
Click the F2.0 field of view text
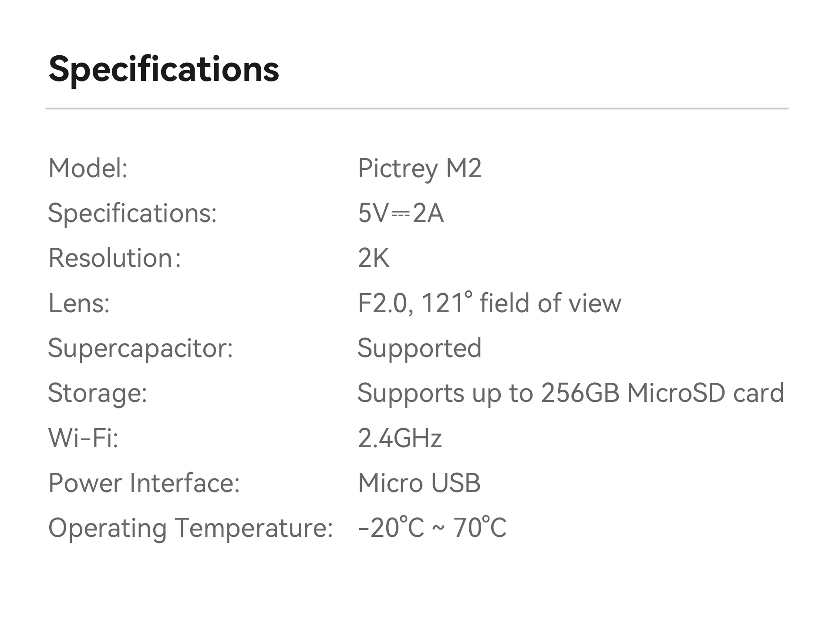pyautogui.click(x=489, y=303)
